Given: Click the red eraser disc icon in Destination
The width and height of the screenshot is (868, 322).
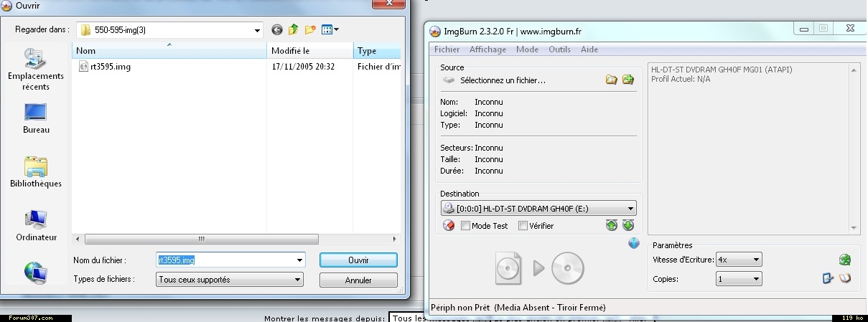Looking at the screenshot, I should click(449, 225).
